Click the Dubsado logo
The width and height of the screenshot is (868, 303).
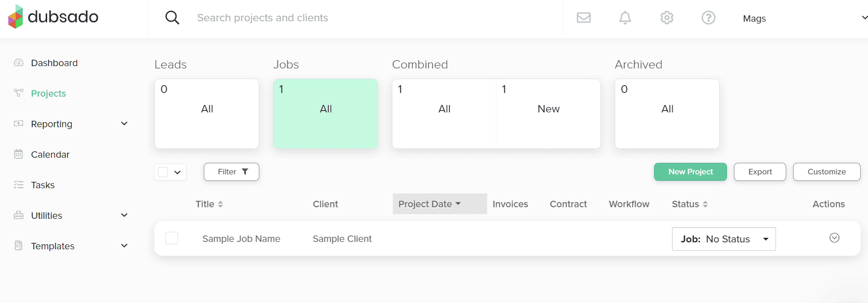click(53, 17)
